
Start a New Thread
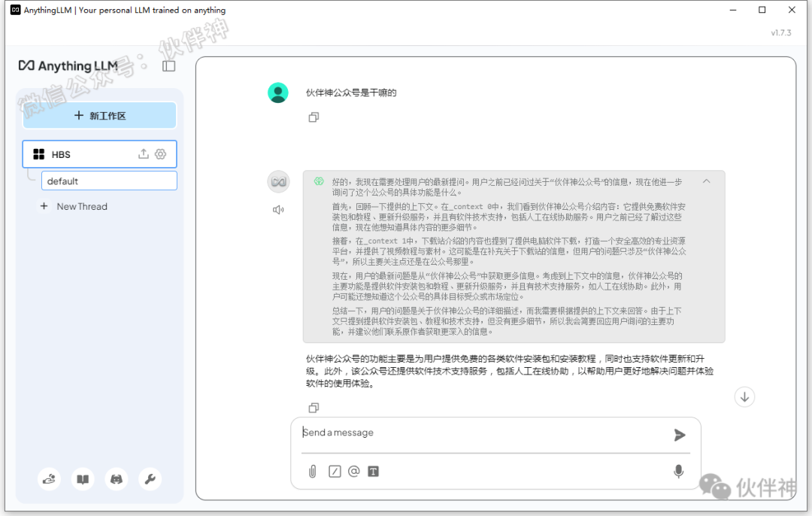74,206
